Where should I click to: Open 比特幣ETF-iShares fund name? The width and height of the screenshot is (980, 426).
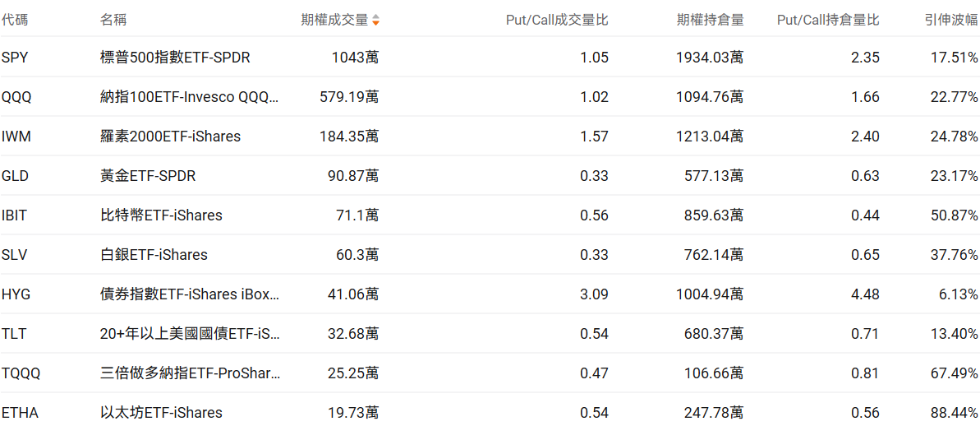pyautogui.click(x=161, y=215)
